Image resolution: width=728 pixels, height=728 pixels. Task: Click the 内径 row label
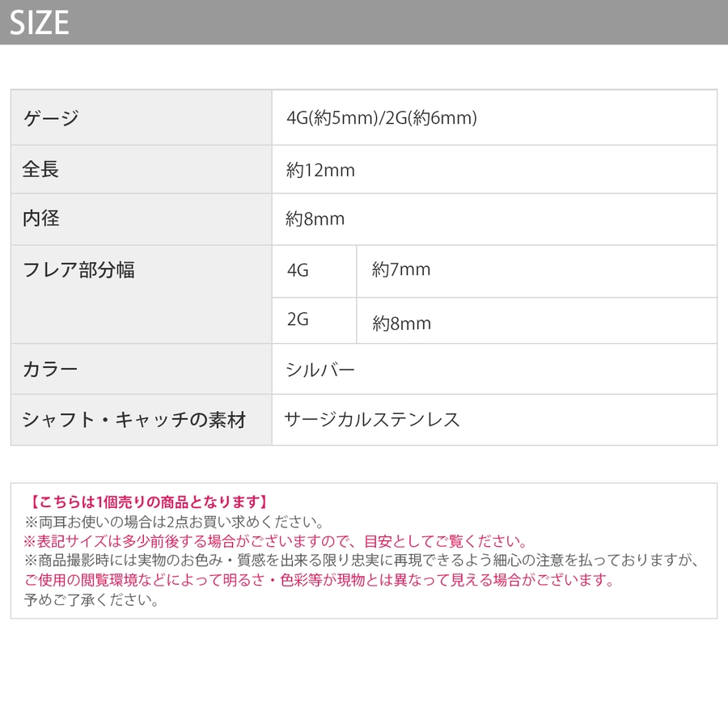(40, 218)
